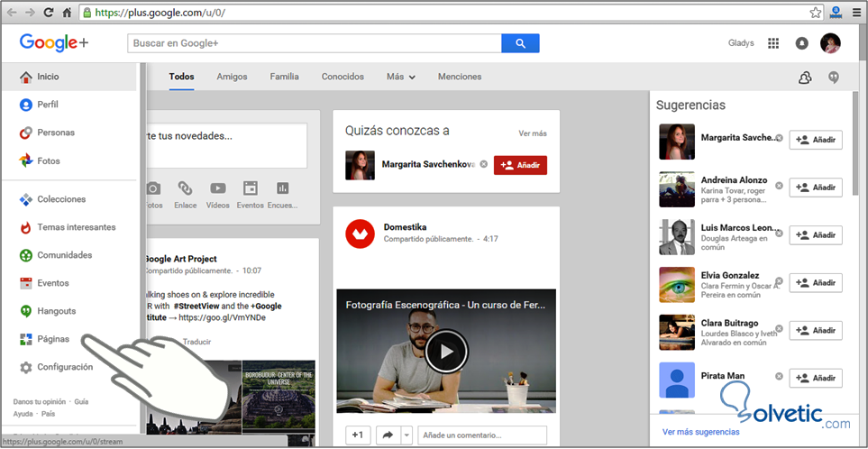Open the Domestika profile logo
This screenshot has width=868, height=449.
361,234
